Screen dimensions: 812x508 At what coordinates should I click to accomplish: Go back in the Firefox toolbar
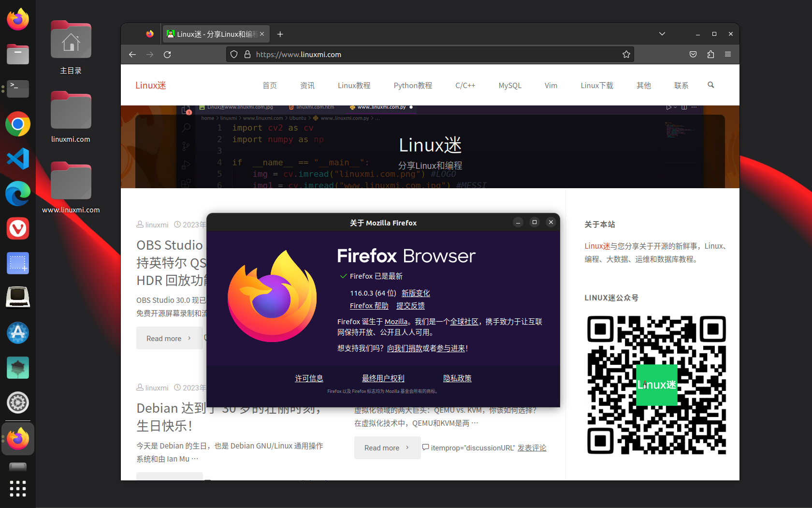(132, 54)
